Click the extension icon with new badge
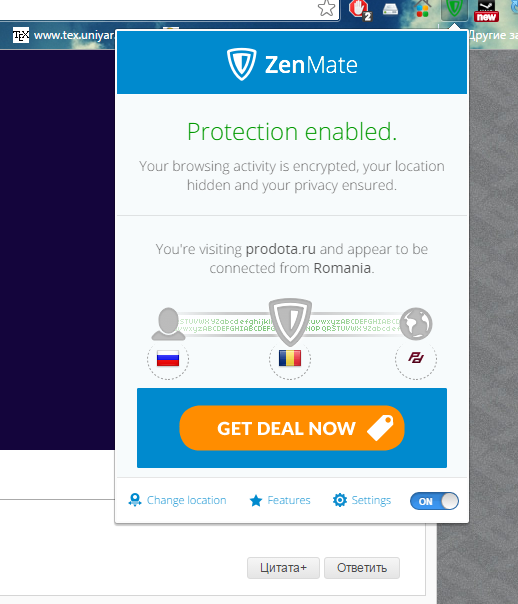This screenshot has width=518, height=604. [486, 10]
